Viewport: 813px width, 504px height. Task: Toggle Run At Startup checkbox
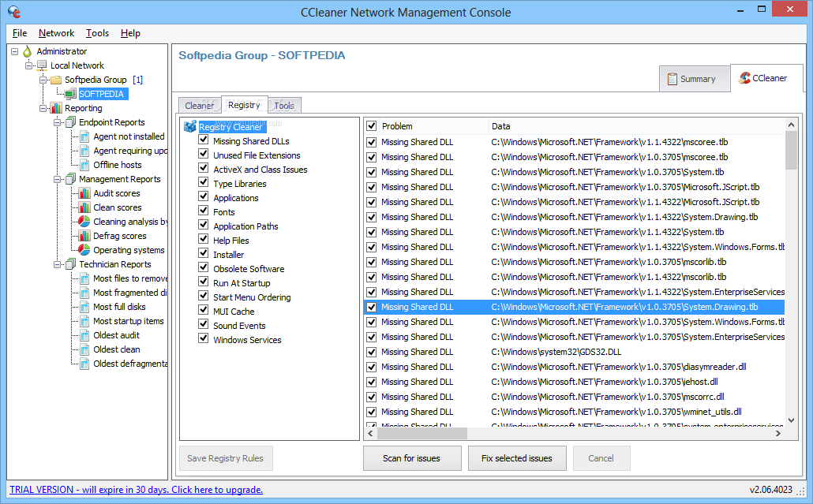point(204,282)
